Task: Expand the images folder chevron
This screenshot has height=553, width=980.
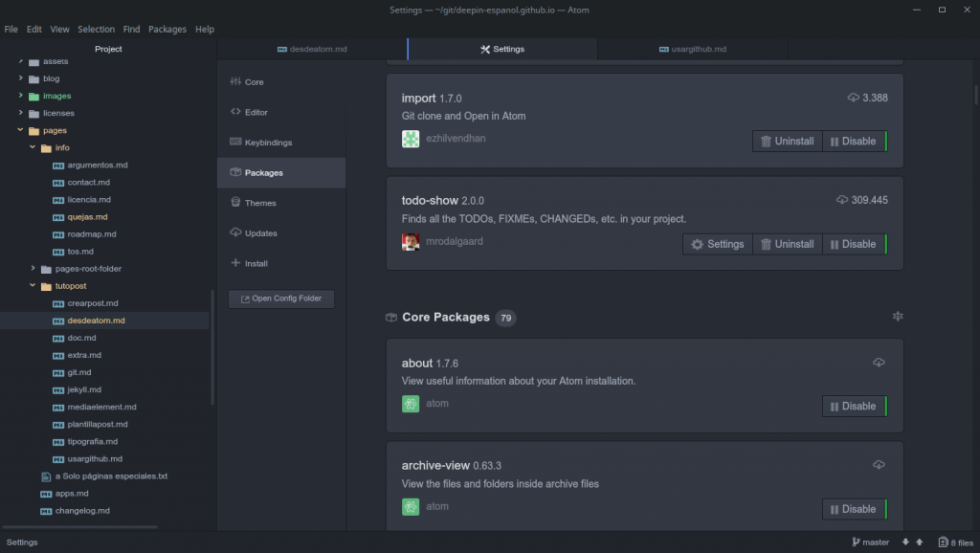Action: point(21,95)
